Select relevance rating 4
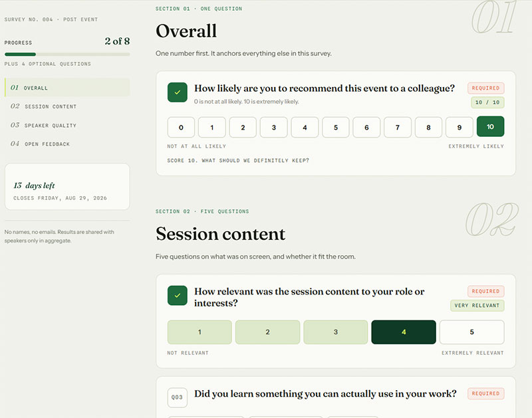This screenshot has width=532, height=418. click(x=404, y=332)
